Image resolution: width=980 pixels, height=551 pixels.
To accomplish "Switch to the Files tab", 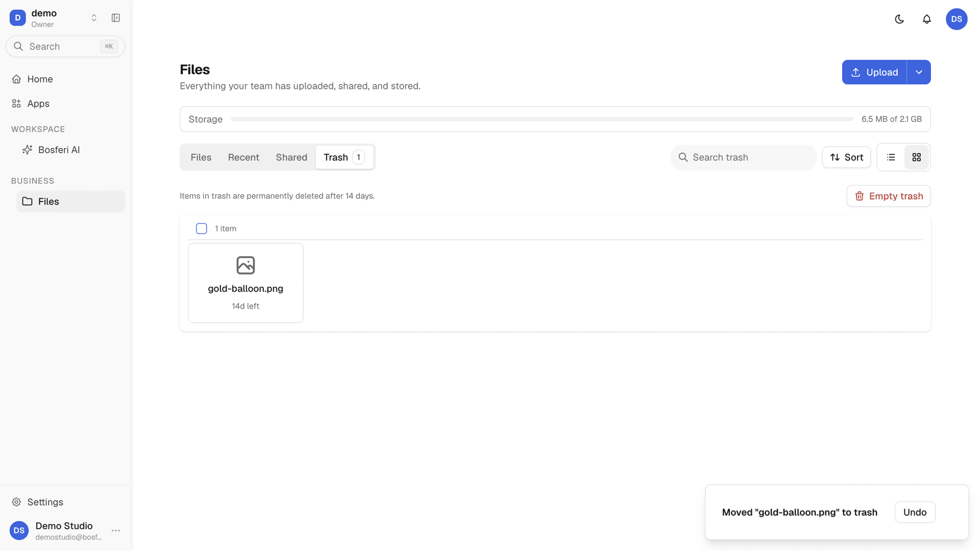I will (201, 157).
